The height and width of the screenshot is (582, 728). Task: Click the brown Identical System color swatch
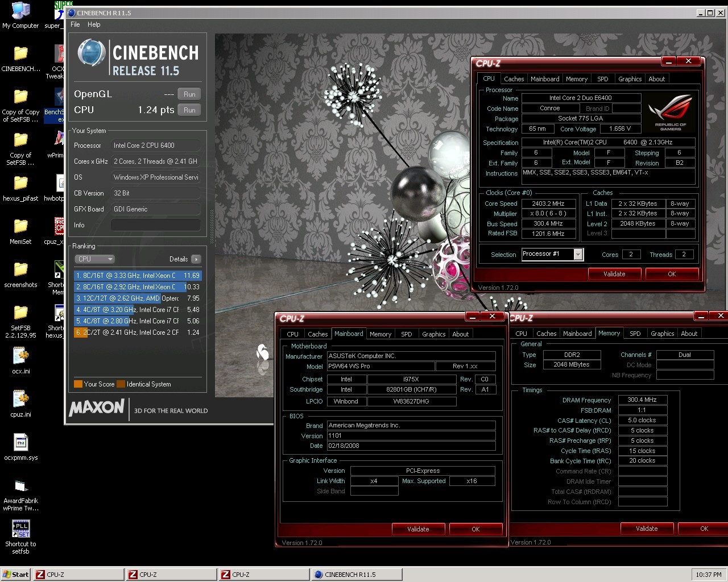click(121, 384)
